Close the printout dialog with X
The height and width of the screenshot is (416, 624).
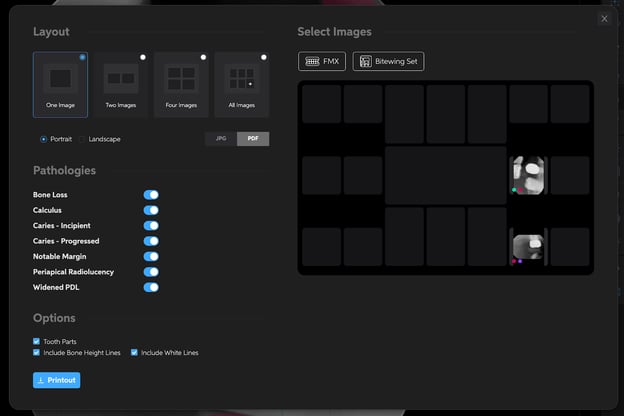click(x=604, y=18)
